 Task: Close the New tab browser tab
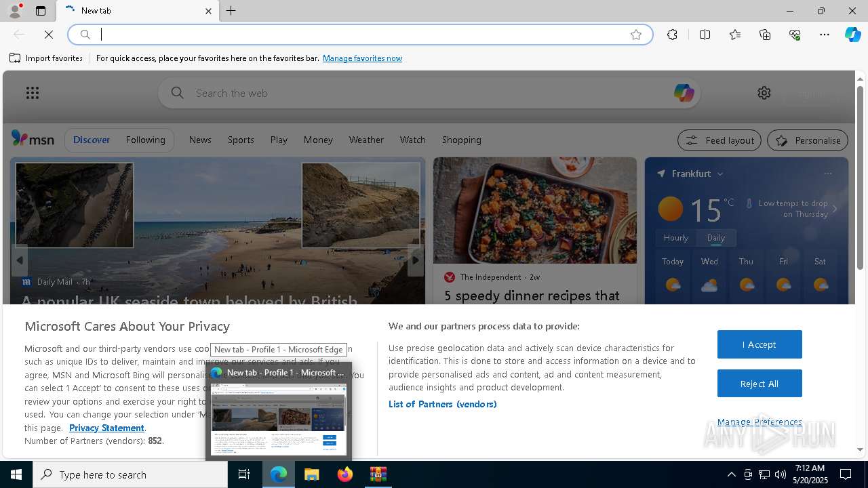[208, 11]
